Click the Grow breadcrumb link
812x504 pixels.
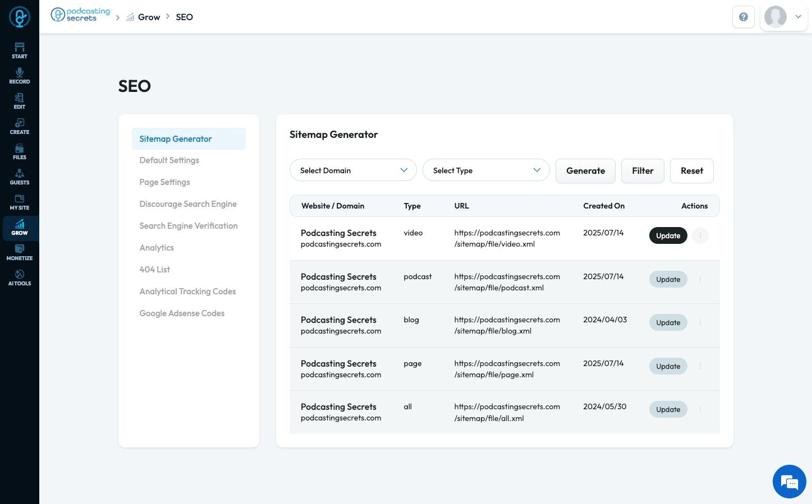[149, 17]
